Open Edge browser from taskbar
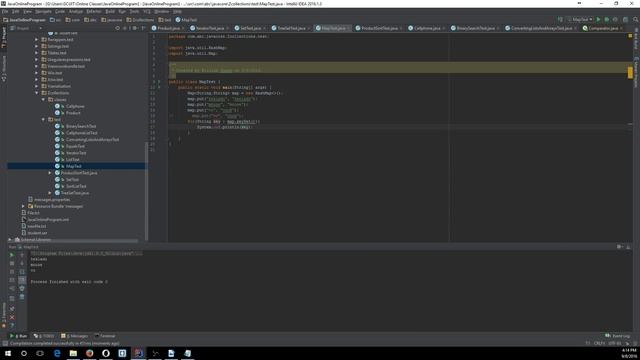The height and width of the screenshot is (360, 640). point(57,353)
